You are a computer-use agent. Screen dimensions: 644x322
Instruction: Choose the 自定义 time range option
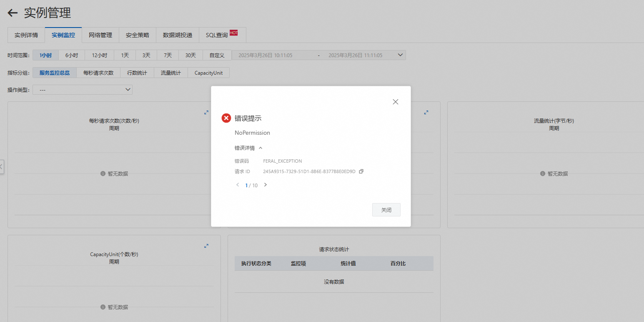click(x=217, y=55)
